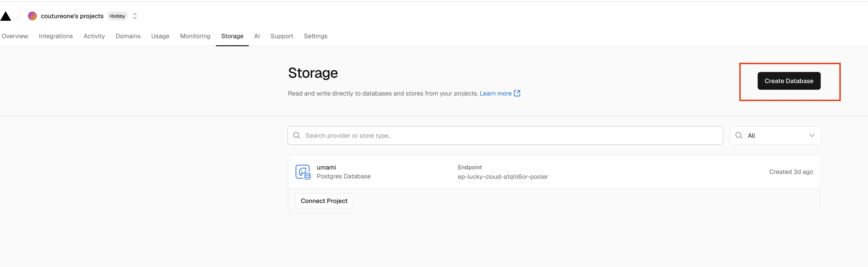This screenshot has height=267, width=868.
Task: Open the team switcher chevrons
Action: [135, 16]
